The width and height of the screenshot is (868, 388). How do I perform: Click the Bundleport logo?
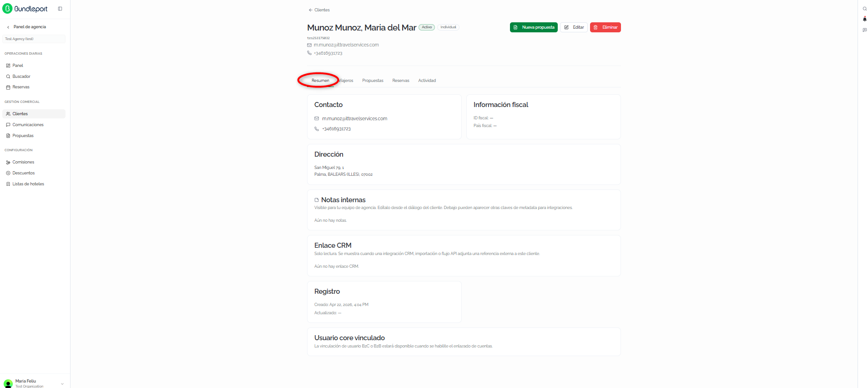[x=25, y=9]
